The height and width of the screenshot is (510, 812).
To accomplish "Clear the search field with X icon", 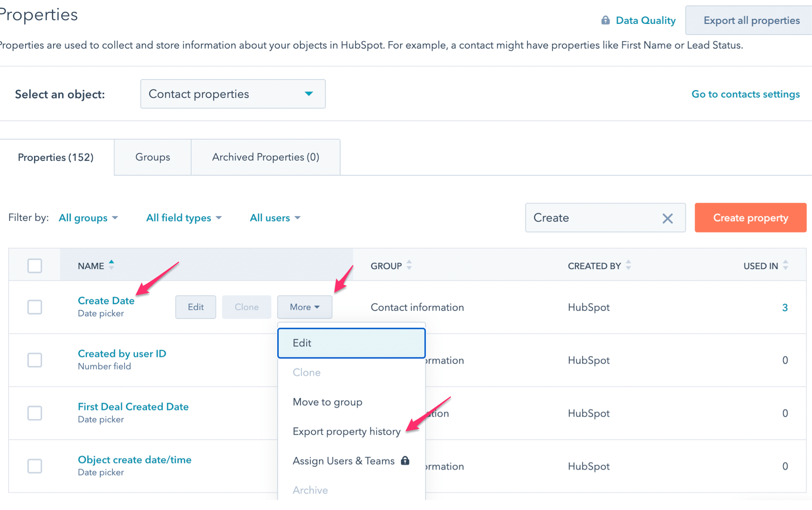I will click(x=667, y=218).
